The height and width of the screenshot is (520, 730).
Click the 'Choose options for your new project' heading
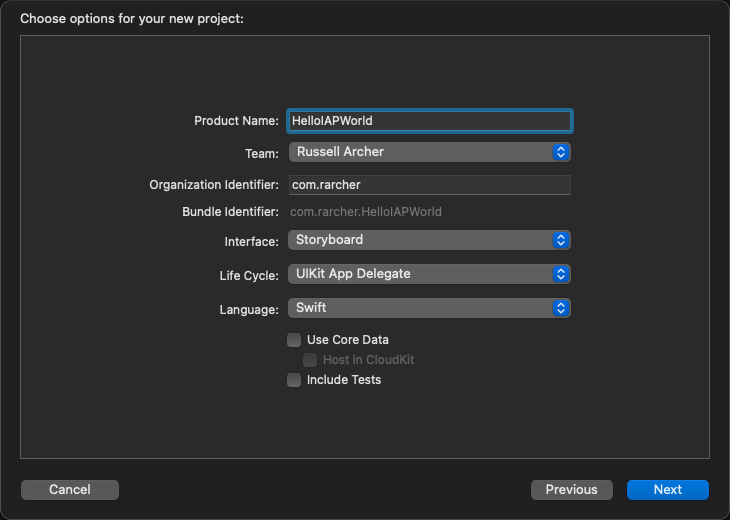(132, 19)
